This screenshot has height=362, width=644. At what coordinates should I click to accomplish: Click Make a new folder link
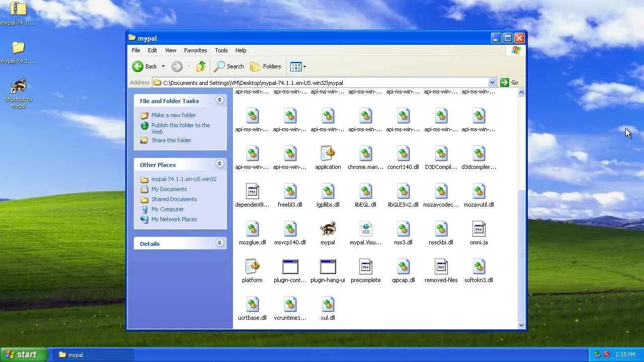174,115
